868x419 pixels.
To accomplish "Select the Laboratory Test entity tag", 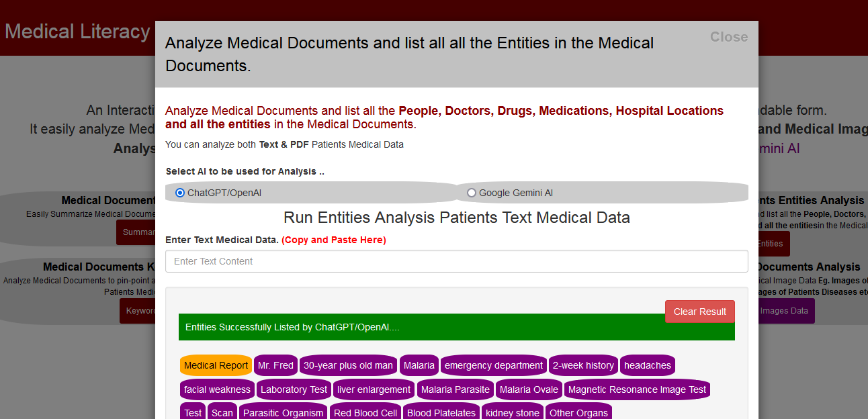I will click(294, 389).
